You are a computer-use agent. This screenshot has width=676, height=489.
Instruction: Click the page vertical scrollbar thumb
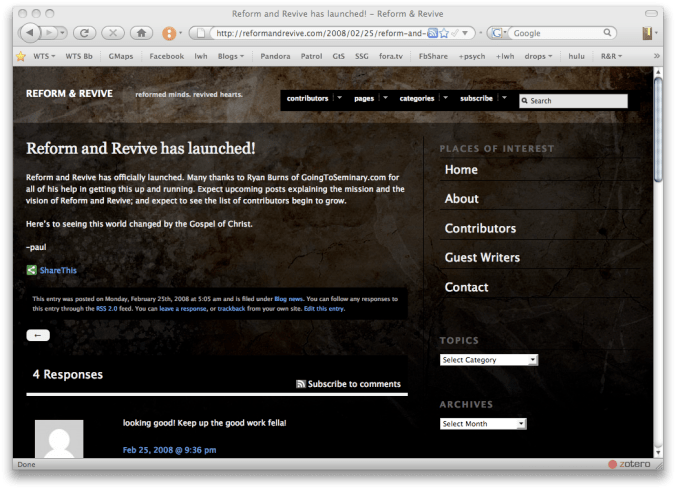(x=658, y=129)
